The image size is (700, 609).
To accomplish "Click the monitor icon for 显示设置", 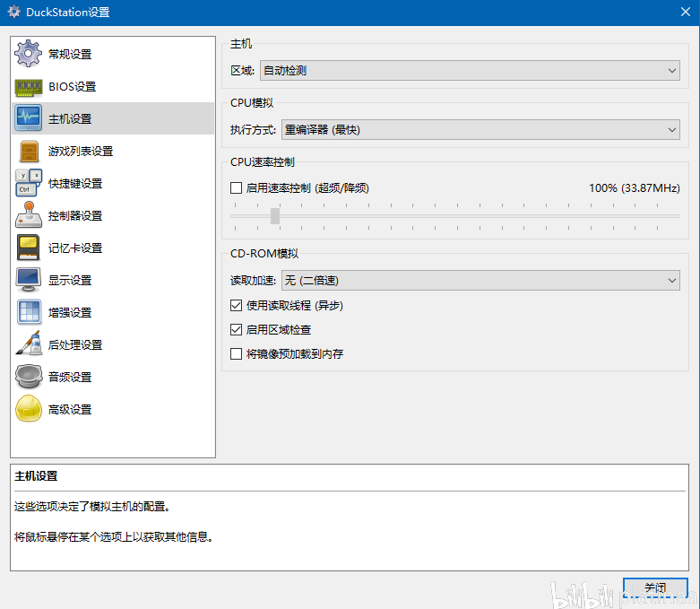I will (28, 280).
